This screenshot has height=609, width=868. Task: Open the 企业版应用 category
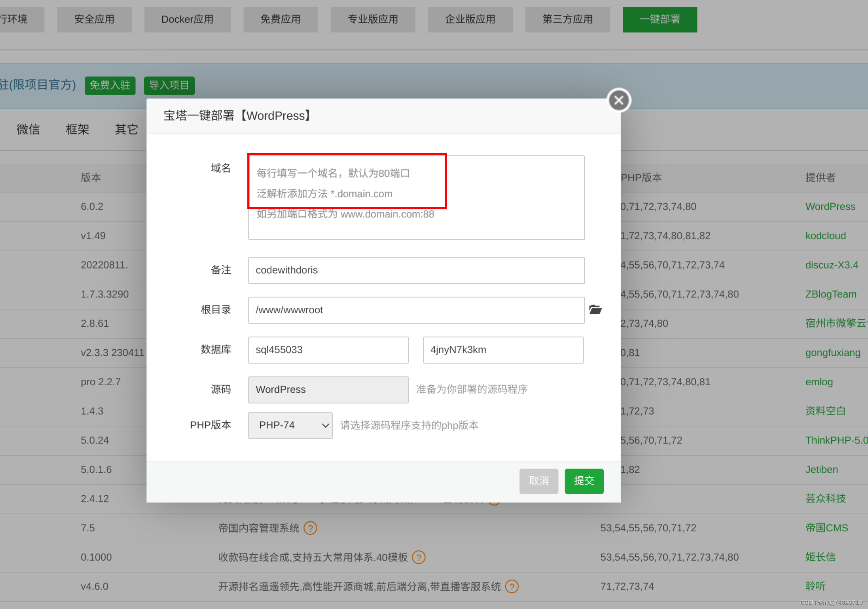pyautogui.click(x=470, y=19)
